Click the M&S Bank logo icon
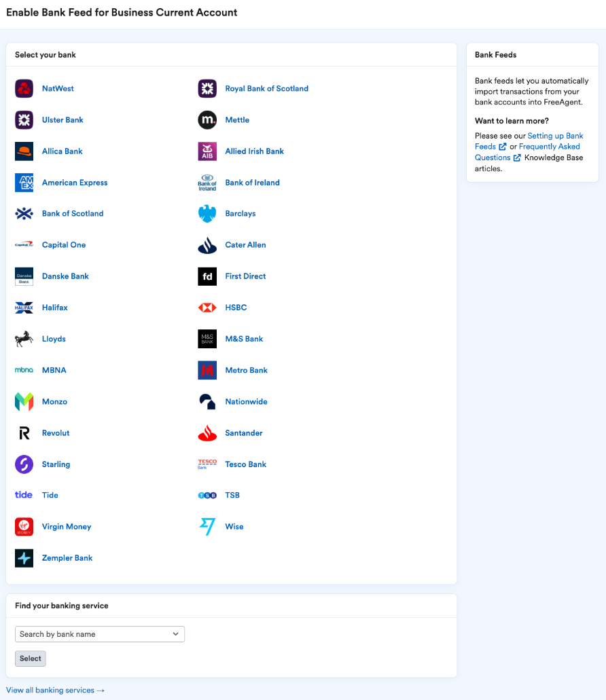This screenshot has width=606, height=700. [x=207, y=339]
